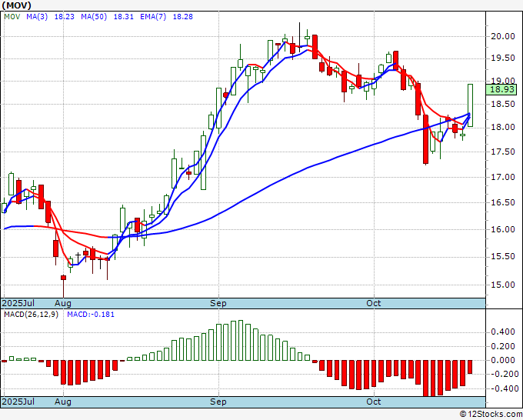Click the MACD:-0.181 value label

[x=91, y=315]
